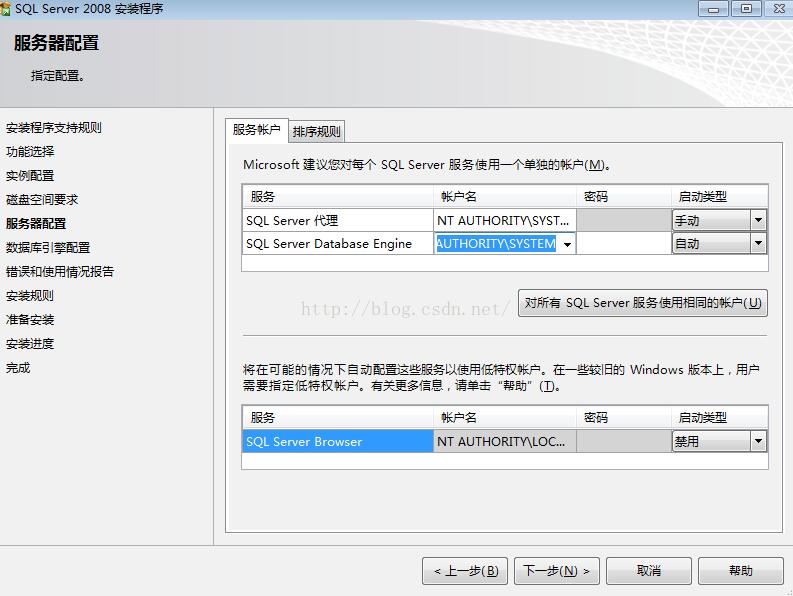Open startup type dropdown for Database Engine
Viewport: 793px width, 596px height.
pyautogui.click(x=758, y=244)
